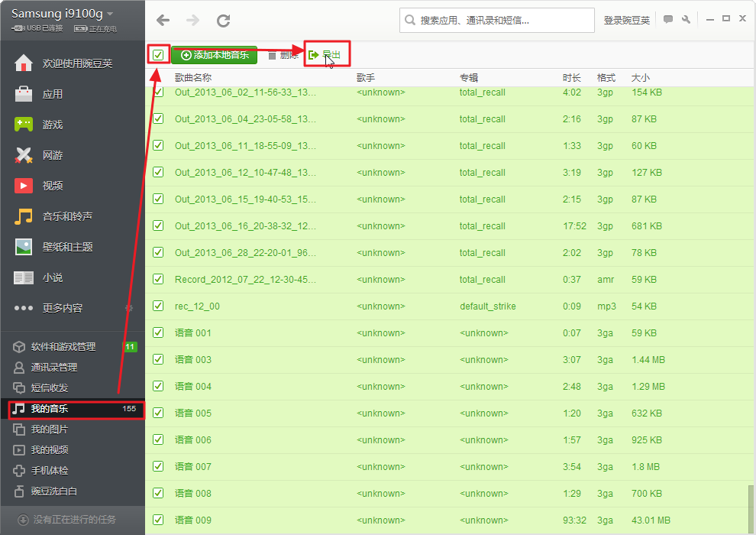This screenshot has height=535, width=756.
Task: Click song name 语音 008
Action: tap(193, 493)
